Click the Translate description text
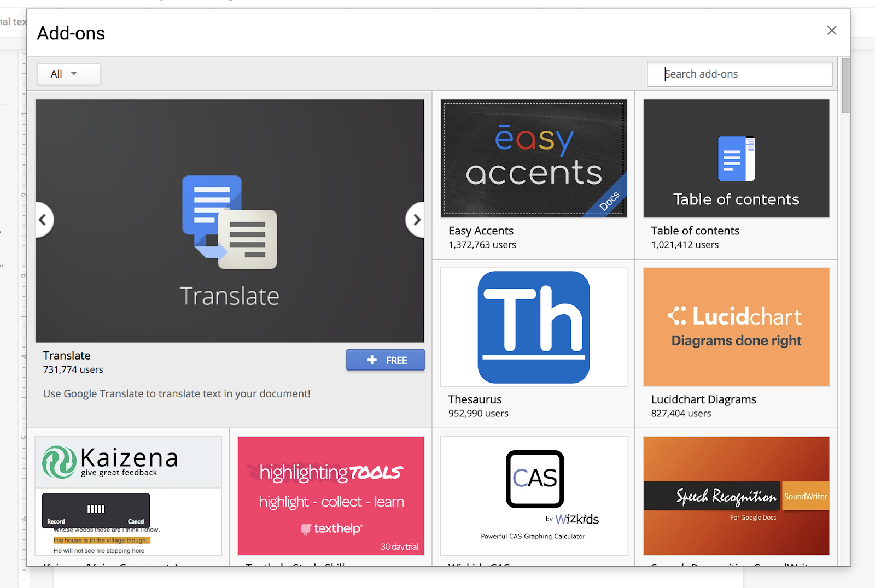This screenshot has width=875, height=588. 177,393
